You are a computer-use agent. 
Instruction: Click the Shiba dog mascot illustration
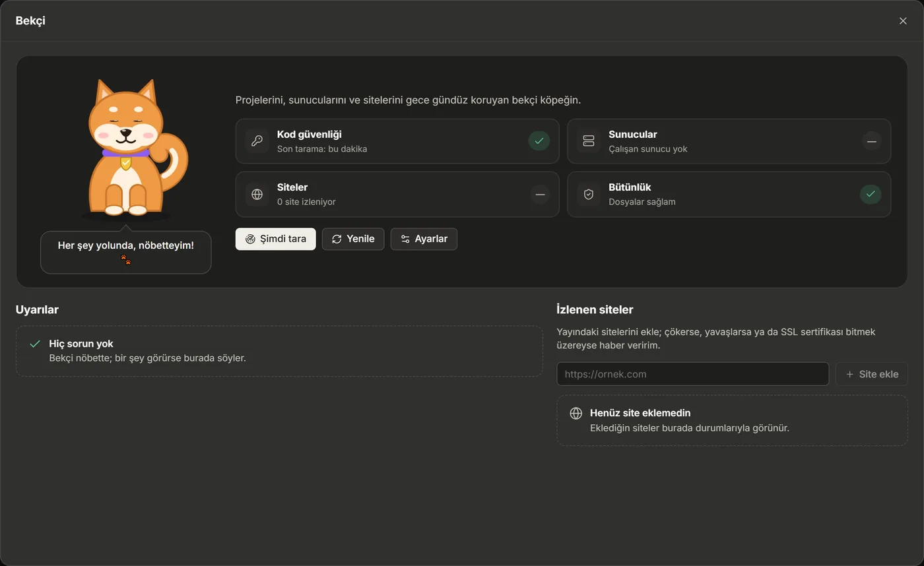pos(134,149)
